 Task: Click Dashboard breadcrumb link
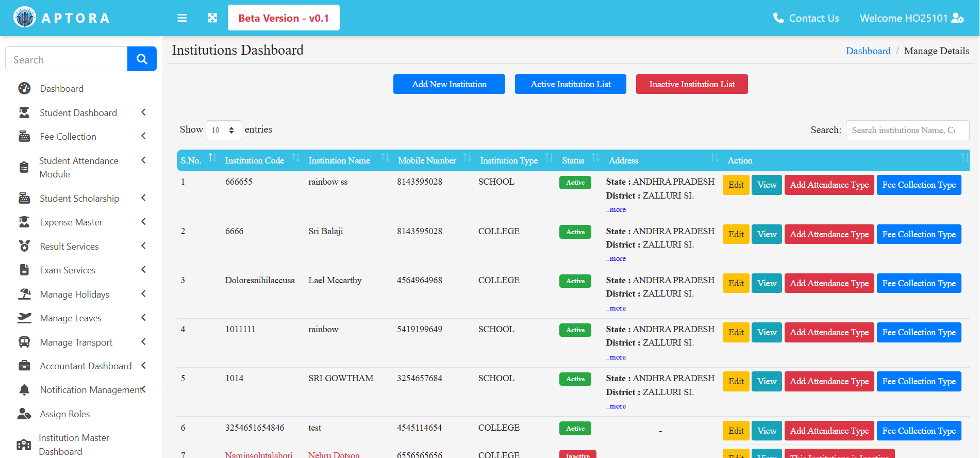coord(868,51)
